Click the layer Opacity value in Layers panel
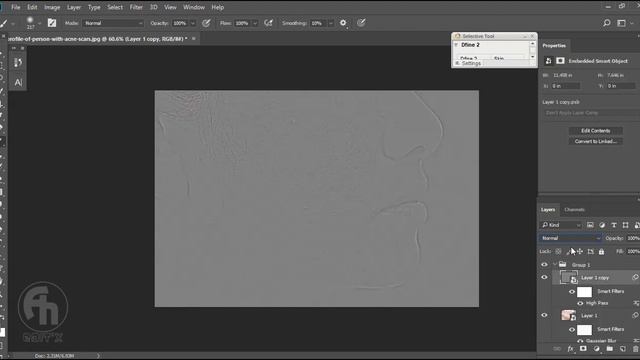 coord(633,238)
